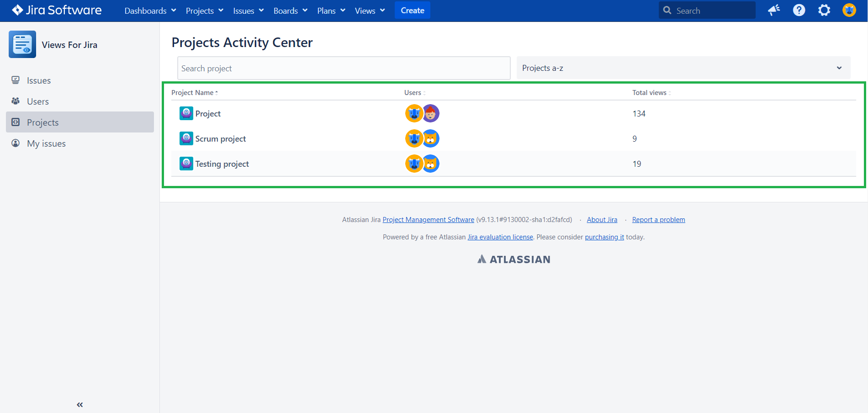Expand the Projects a-z sort dropdown
This screenshot has width=868, height=413.
(683, 68)
